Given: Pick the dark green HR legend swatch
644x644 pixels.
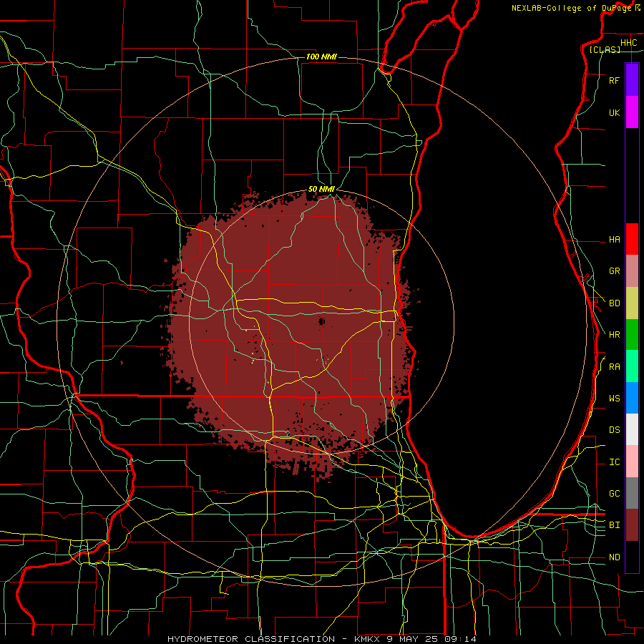Looking at the screenshot, I should click(632, 334).
